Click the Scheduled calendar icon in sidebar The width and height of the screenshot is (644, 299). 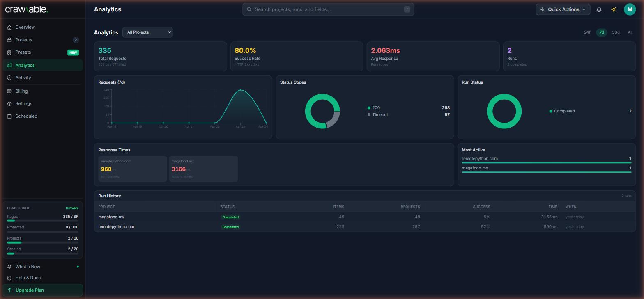pos(9,116)
